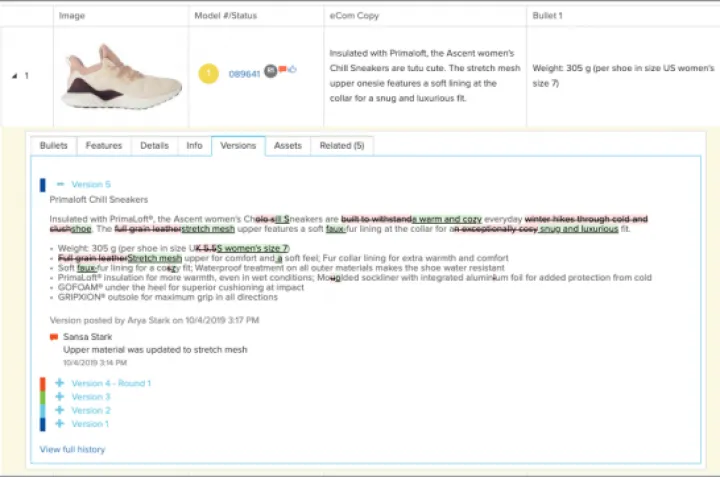Collapse row 1 with the triangle arrow

click(15, 76)
